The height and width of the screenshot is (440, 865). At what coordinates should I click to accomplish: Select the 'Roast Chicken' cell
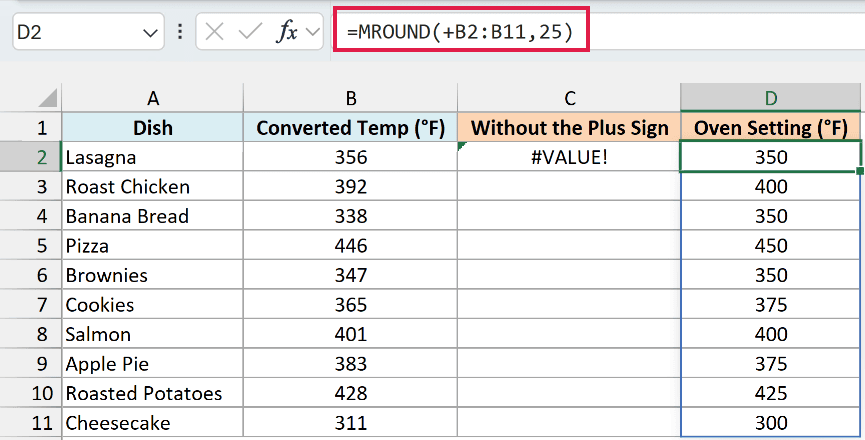coord(152,186)
